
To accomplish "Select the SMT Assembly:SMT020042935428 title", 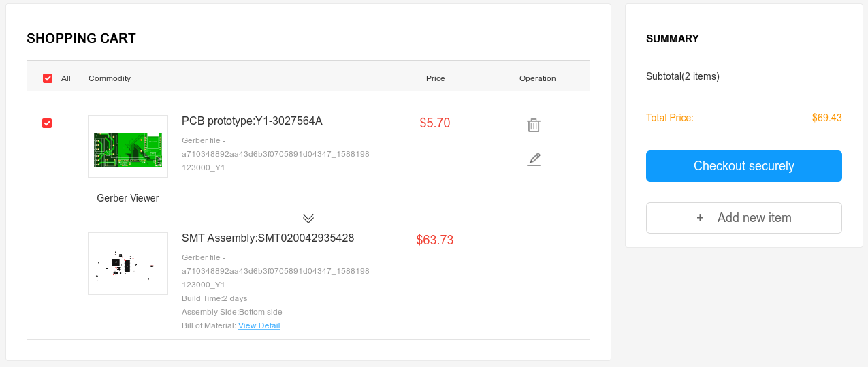I will pyautogui.click(x=268, y=238).
